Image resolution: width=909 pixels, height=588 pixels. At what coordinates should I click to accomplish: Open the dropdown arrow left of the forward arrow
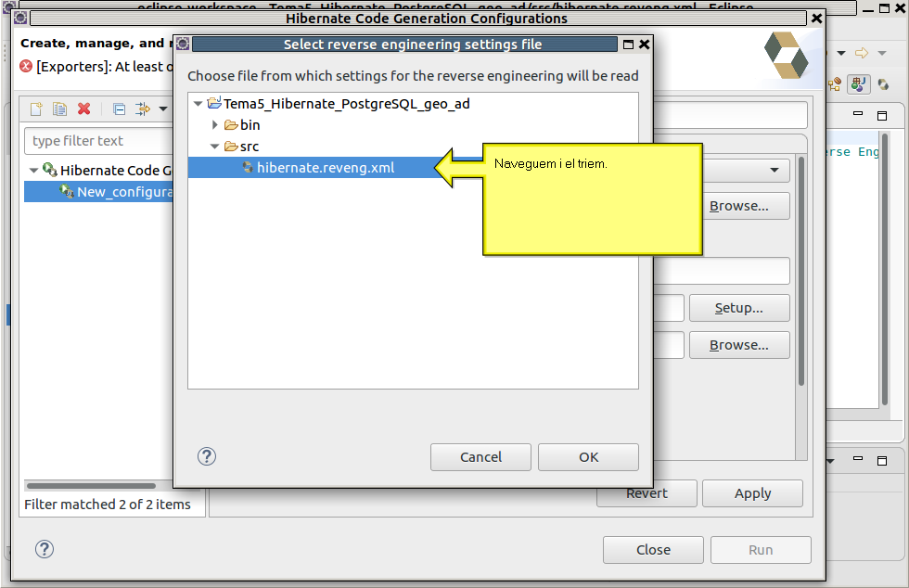click(x=842, y=54)
